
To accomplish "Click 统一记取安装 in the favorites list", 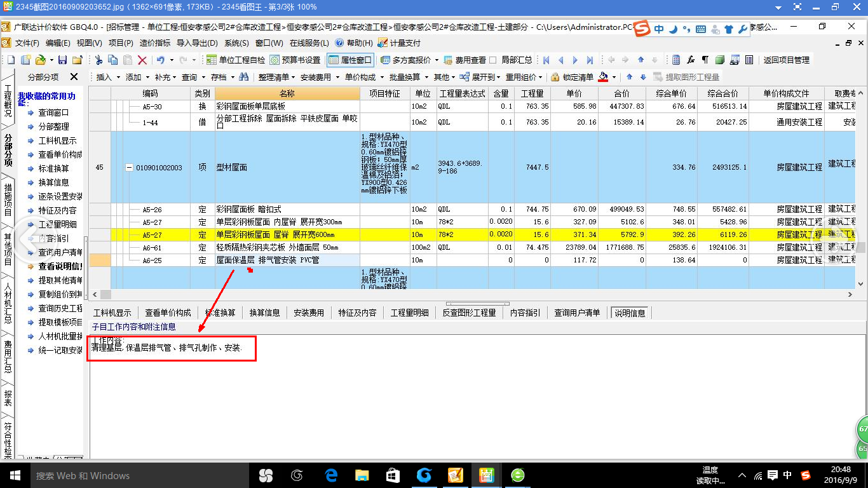I will (x=60, y=350).
